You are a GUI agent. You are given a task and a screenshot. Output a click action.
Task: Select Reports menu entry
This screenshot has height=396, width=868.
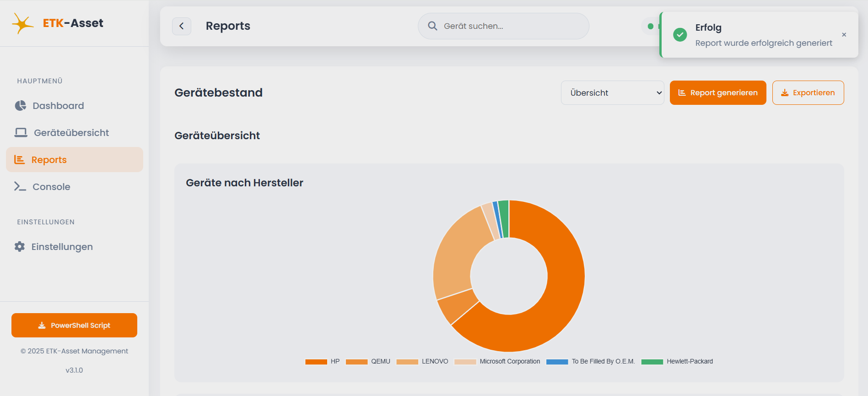pos(75,160)
